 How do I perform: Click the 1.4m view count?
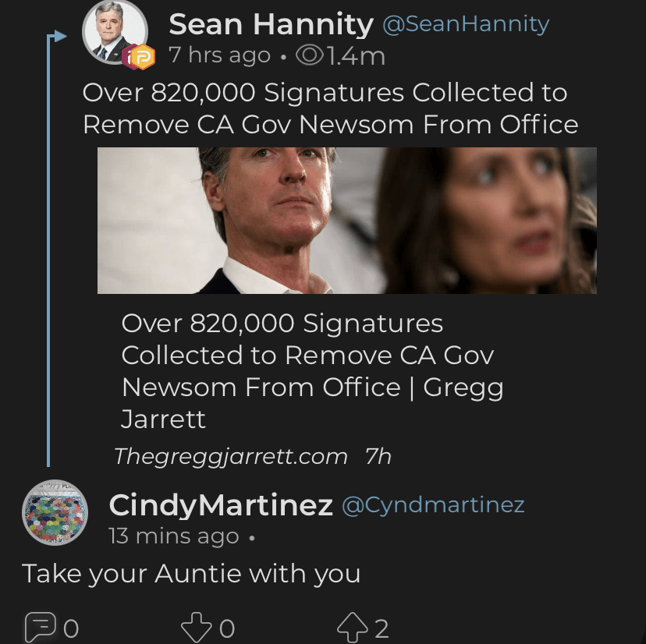point(356,56)
